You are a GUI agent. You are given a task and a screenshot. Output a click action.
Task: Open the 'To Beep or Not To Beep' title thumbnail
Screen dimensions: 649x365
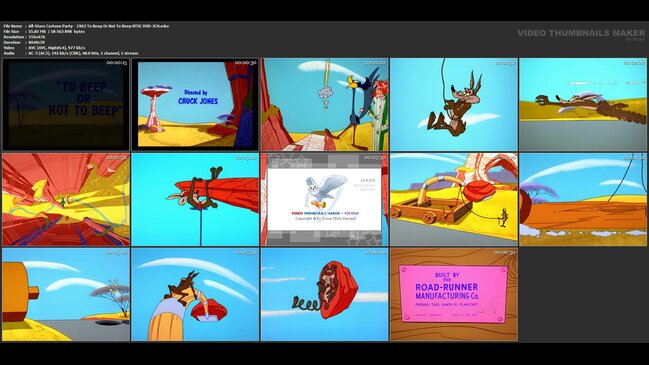[x=66, y=104]
